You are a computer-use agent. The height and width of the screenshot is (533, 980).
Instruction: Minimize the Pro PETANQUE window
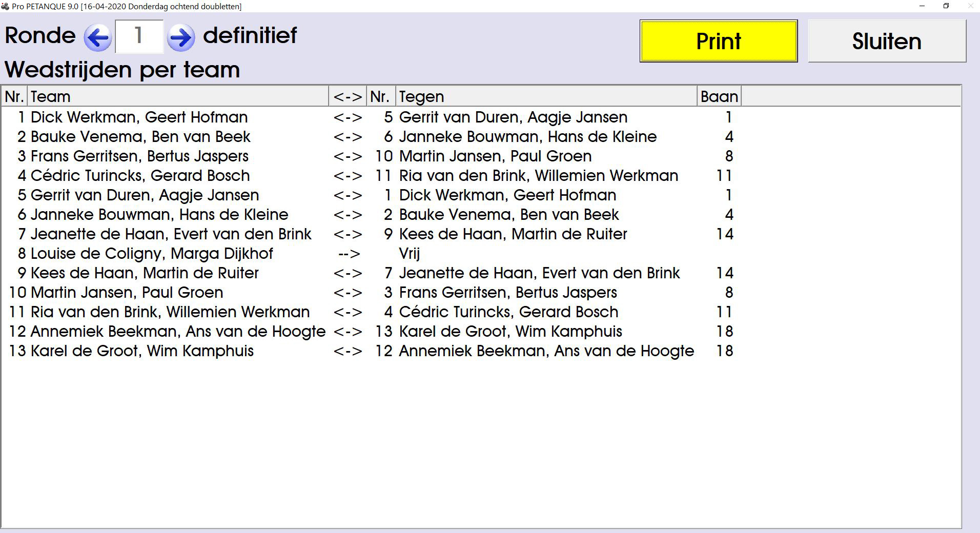(x=922, y=6)
